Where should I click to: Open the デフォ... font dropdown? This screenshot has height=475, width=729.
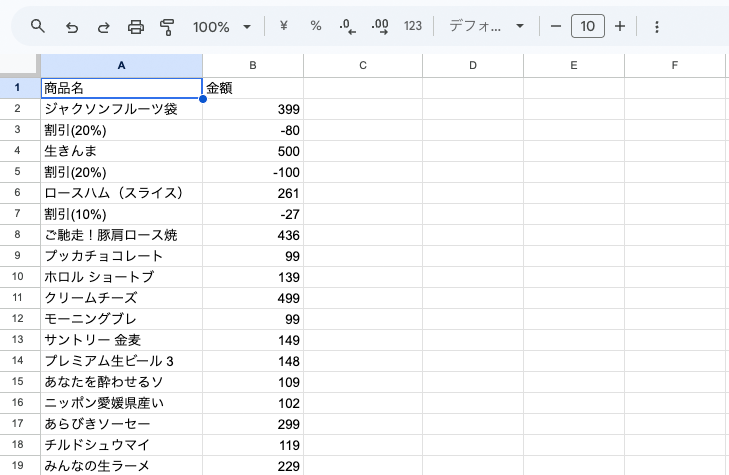pos(486,26)
